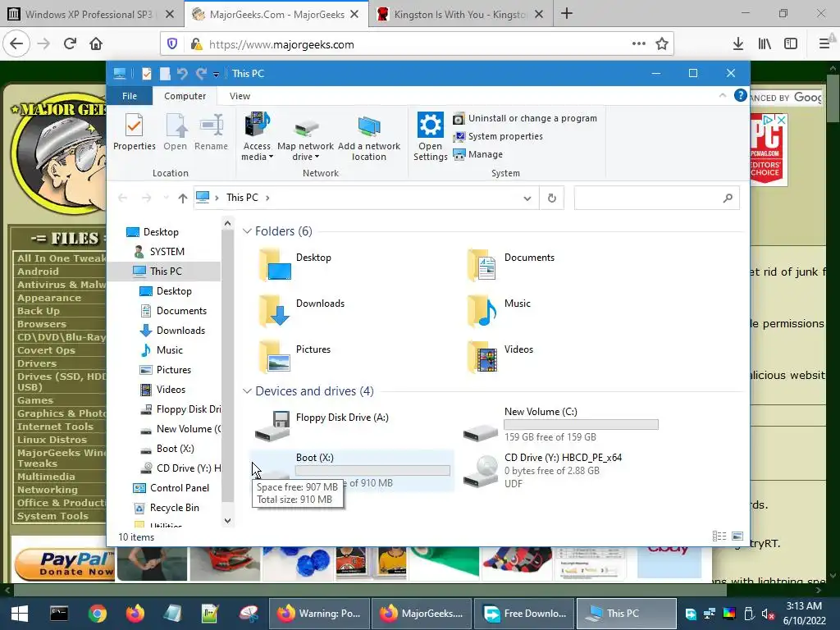Open the File ribbon tab

(130, 96)
